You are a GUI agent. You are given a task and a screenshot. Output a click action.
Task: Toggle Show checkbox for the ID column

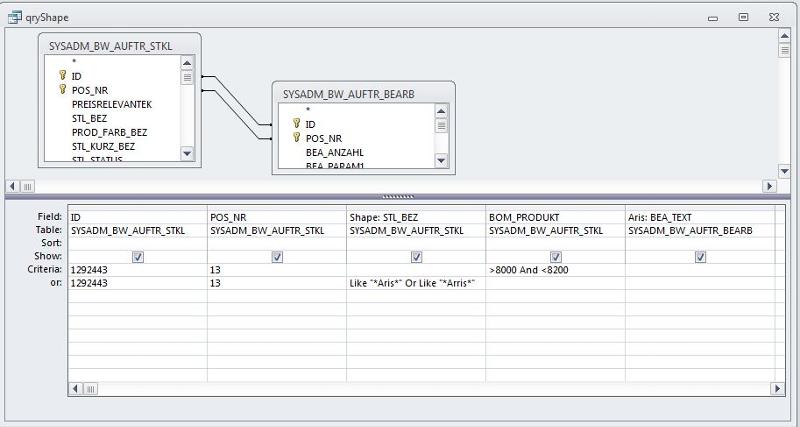tap(138, 257)
